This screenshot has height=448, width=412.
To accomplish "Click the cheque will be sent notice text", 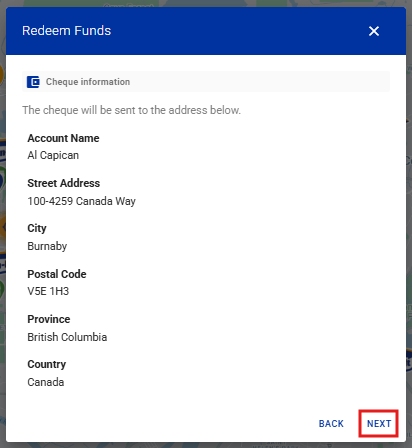I will click(x=131, y=110).
